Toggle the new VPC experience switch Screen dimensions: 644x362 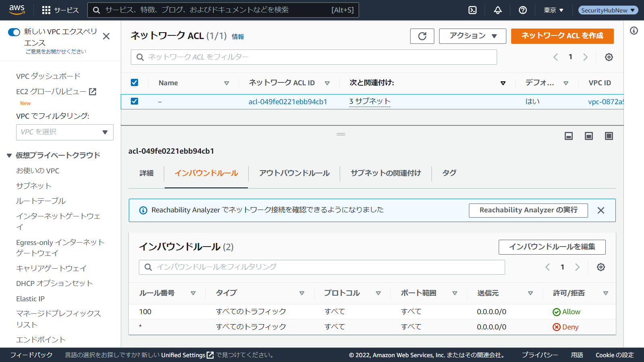(14, 32)
